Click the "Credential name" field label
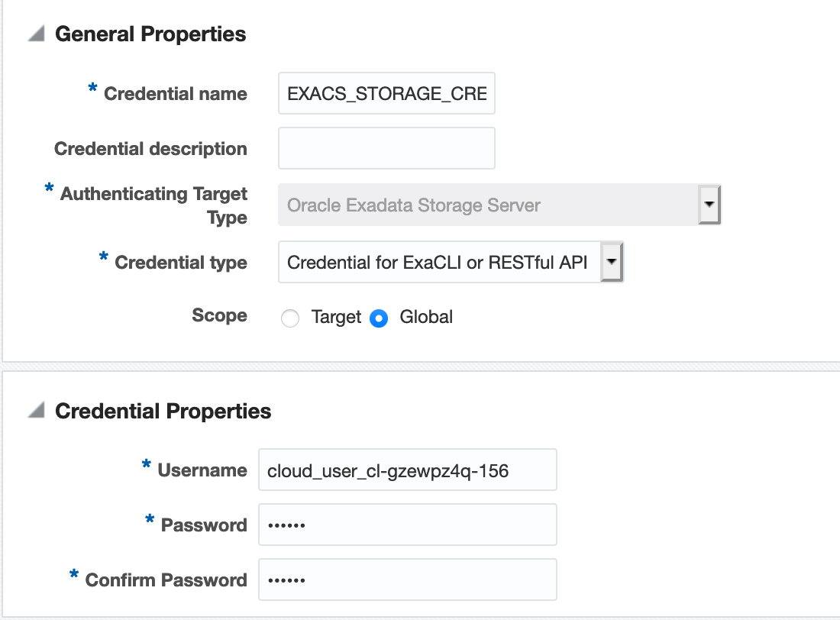Image resolution: width=840 pixels, height=620 pixels. pos(175,94)
